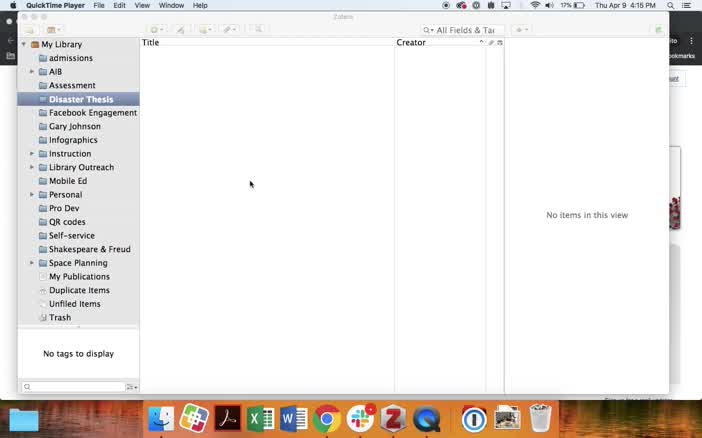The height and width of the screenshot is (438, 702).
Task: Open Word from the Dock
Action: 294,419
